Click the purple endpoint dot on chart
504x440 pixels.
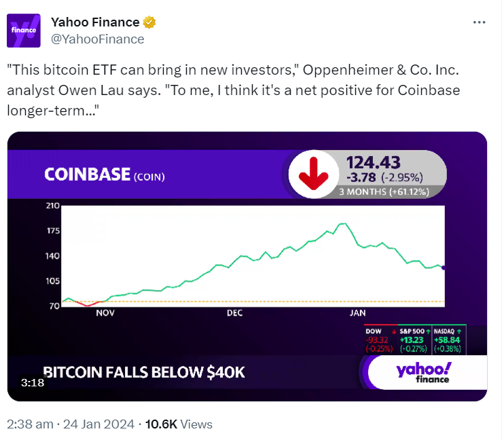point(444,268)
